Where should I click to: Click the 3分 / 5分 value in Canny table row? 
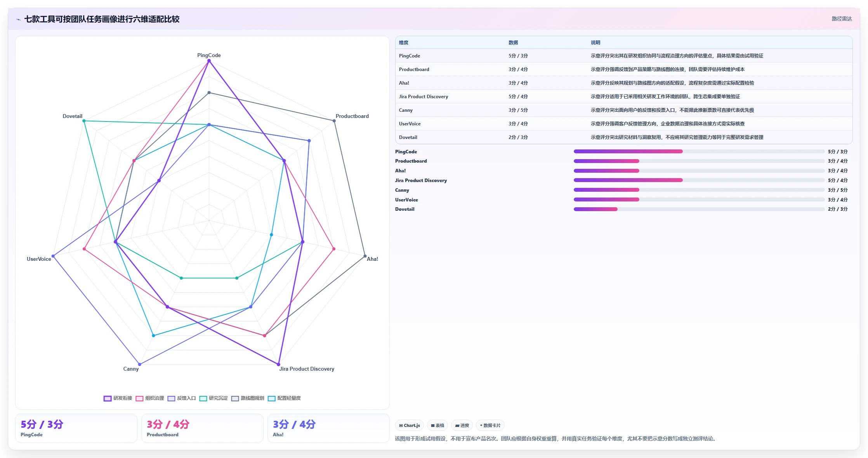[x=518, y=110]
